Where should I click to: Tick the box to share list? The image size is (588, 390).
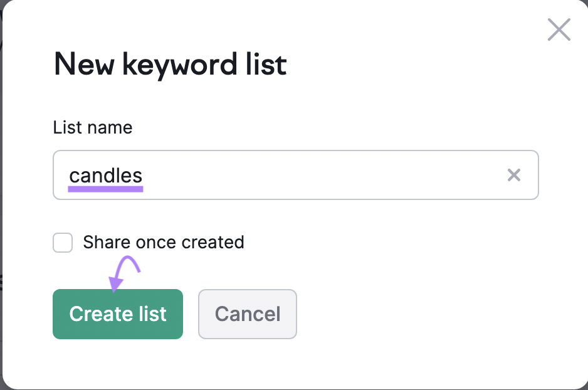(63, 243)
